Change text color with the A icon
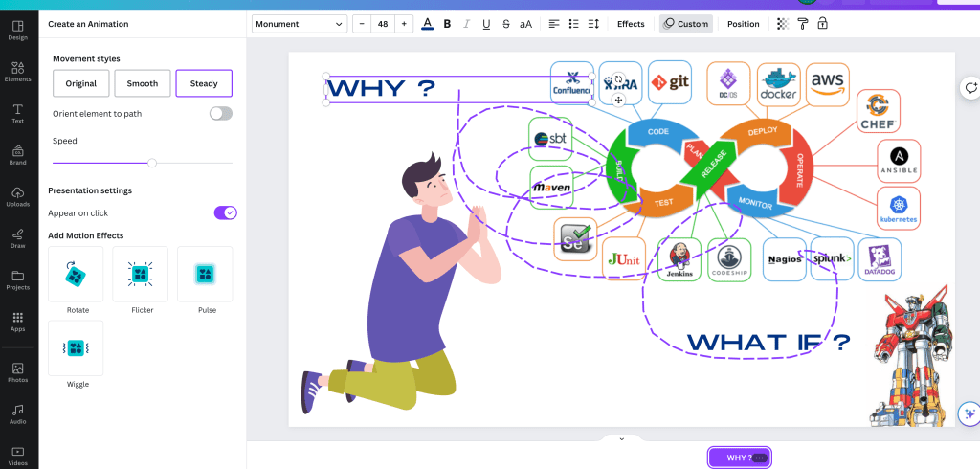Viewport: 980px width, 469px height. [x=428, y=24]
